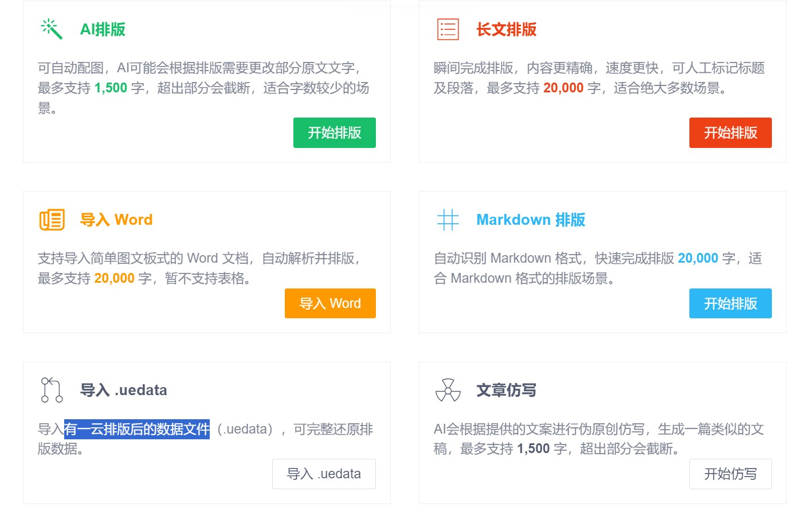The width and height of the screenshot is (812, 515).
Task: Open the 文章仿写 card title
Action: coord(506,390)
